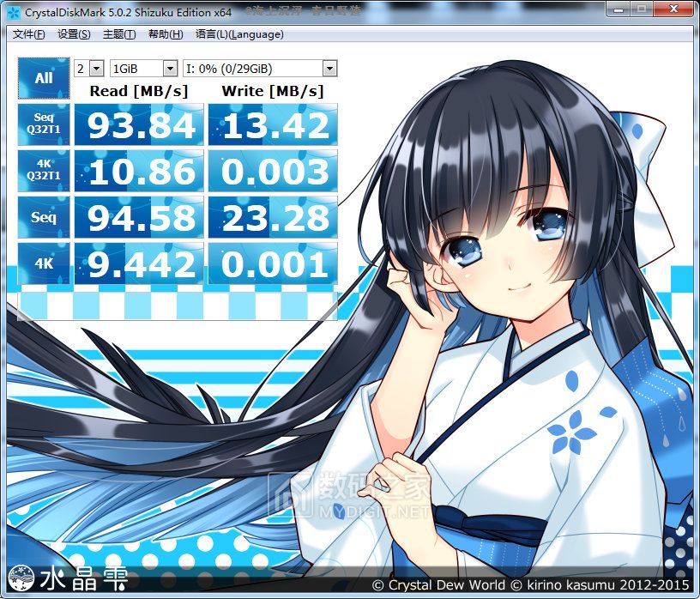Open the 主题(T) menu
The width and height of the screenshot is (700, 599).
click(x=119, y=34)
